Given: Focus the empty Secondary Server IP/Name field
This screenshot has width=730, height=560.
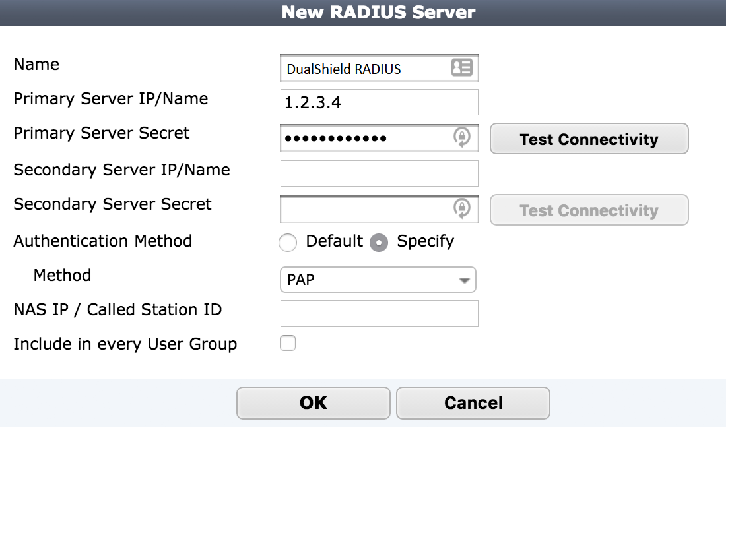Looking at the screenshot, I should coord(379,173).
